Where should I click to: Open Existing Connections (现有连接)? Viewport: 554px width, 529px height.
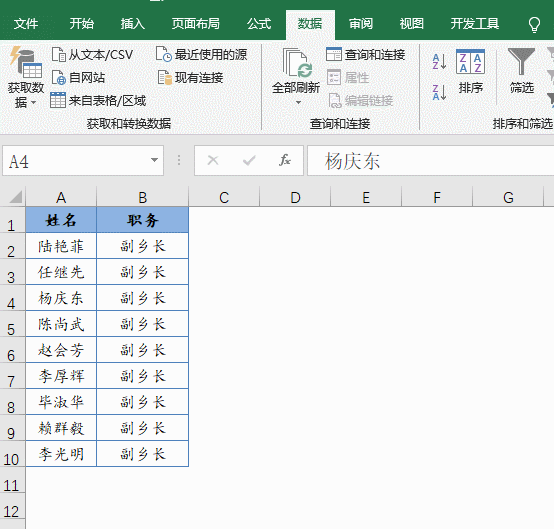click(190, 77)
